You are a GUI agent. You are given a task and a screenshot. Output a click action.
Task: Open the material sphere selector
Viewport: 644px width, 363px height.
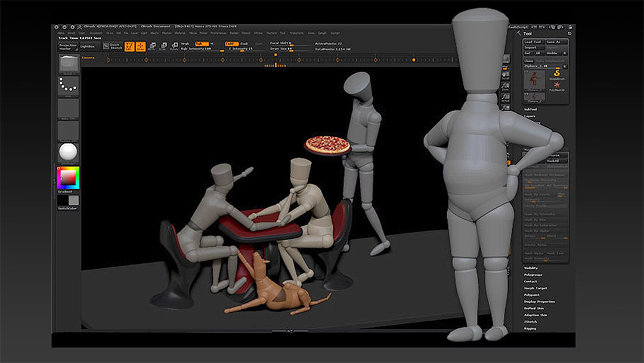click(68, 152)
